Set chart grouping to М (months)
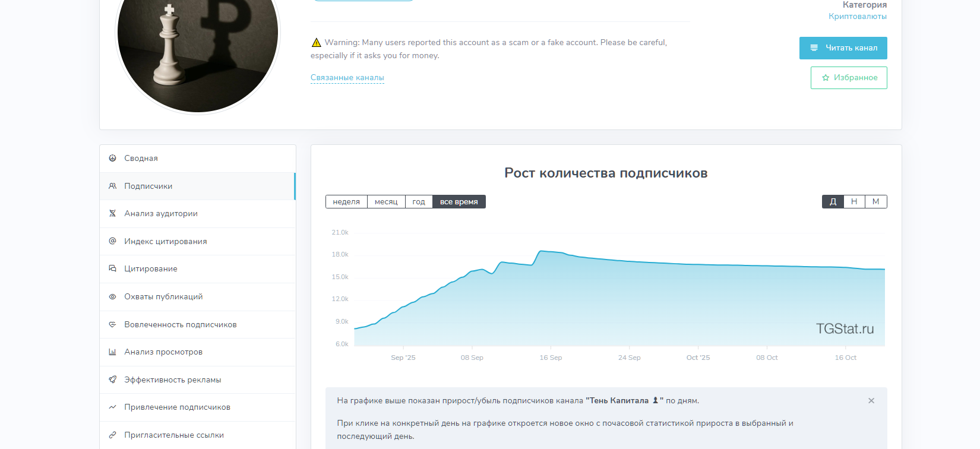980x449 pixels. click(x=875, y=202)
